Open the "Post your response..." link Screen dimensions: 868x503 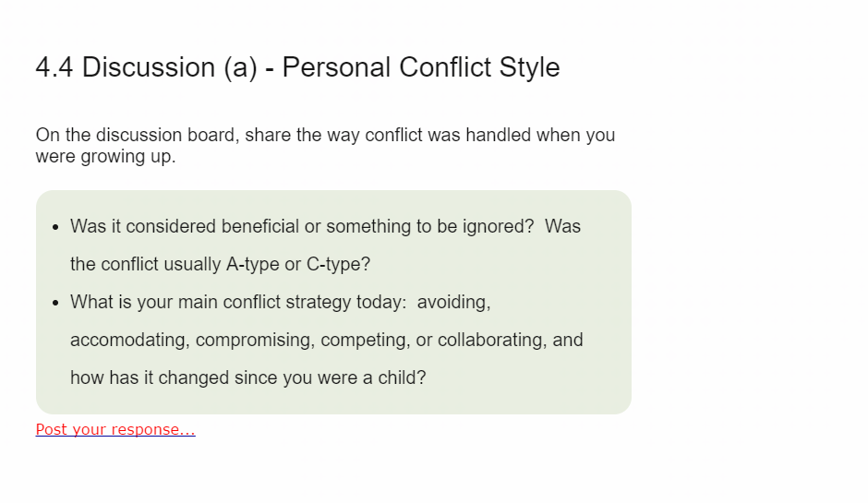click(115, 429)
